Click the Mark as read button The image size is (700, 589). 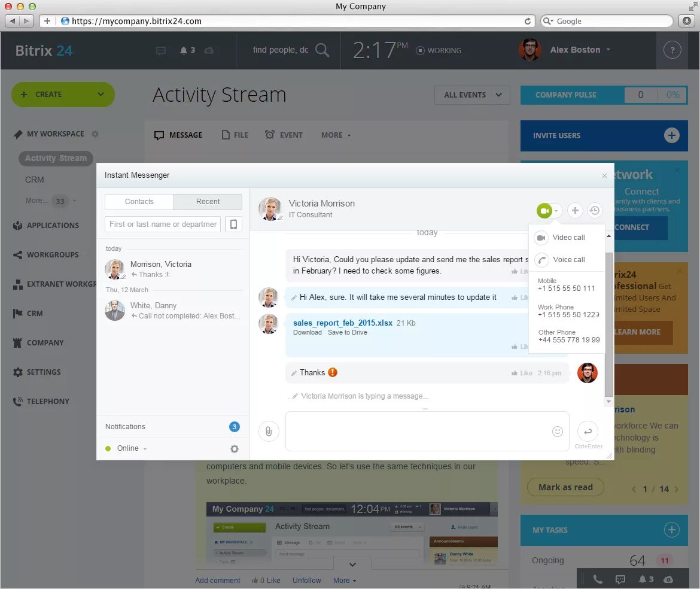point(565,487)
